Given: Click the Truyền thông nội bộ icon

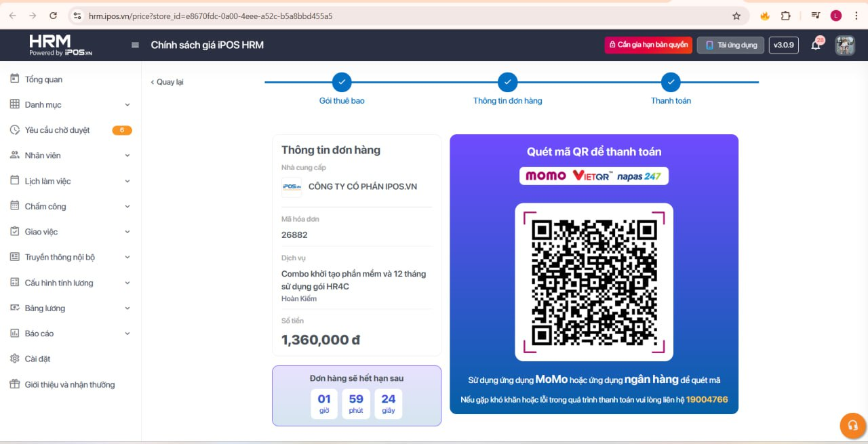Looking at the screenshot, I should point(15,257).
